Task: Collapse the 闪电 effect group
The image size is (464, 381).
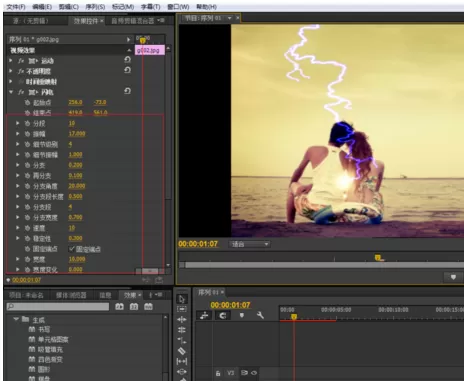Action: (x=11, y=92)
